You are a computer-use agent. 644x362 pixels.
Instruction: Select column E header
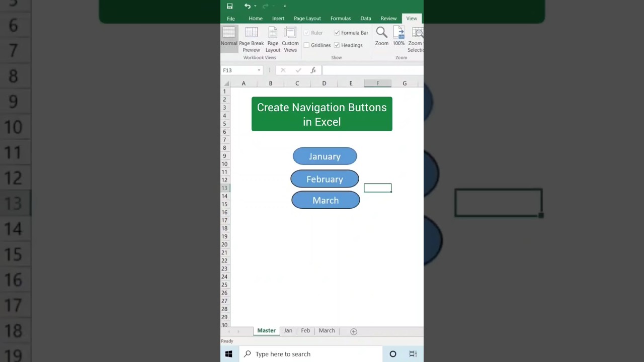tap(351, 83)
